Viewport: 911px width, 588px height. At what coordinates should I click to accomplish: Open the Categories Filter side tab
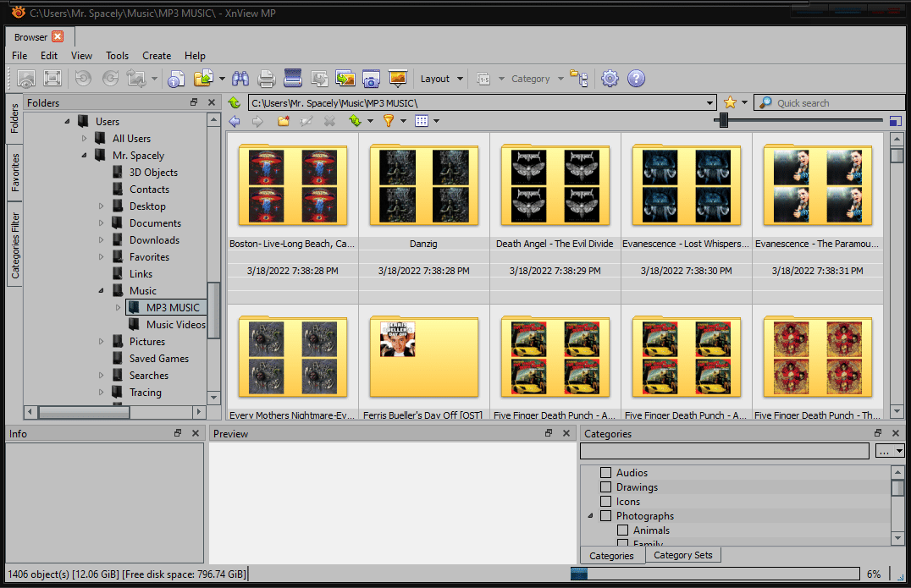coord(14,245)
